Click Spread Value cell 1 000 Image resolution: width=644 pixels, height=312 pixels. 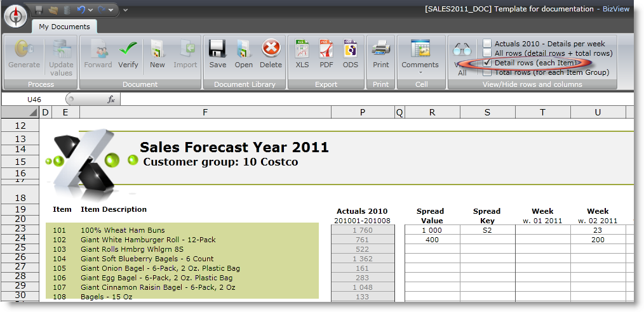pos(433,230)
